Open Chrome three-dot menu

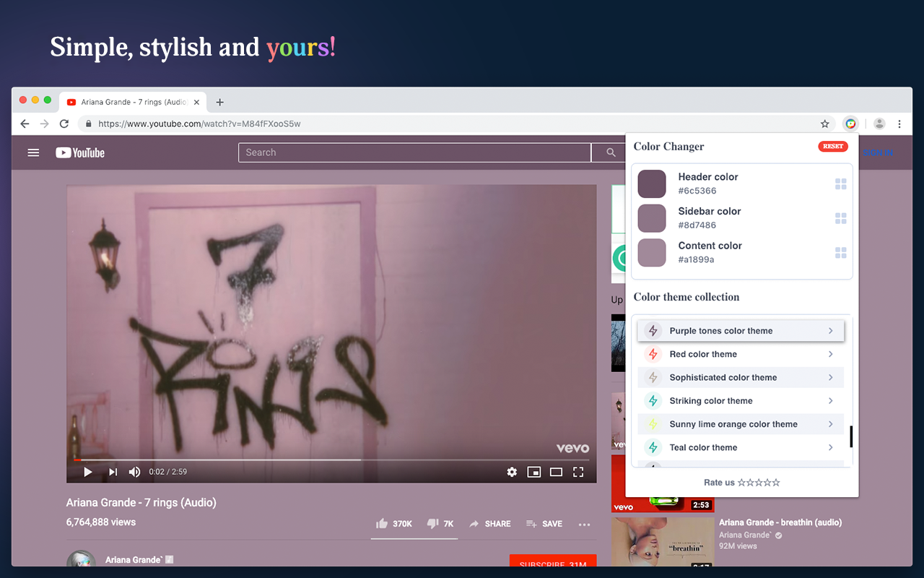(x=899, y=124)
